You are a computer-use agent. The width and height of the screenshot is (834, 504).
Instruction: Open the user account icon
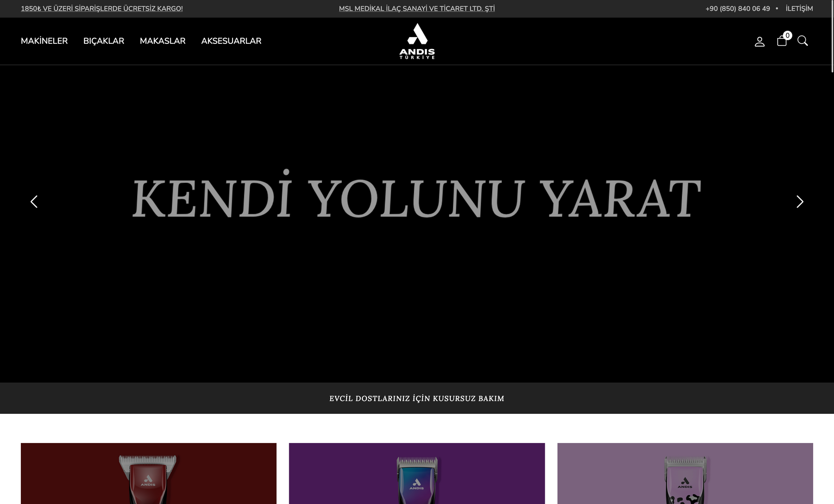coord(759,42)
